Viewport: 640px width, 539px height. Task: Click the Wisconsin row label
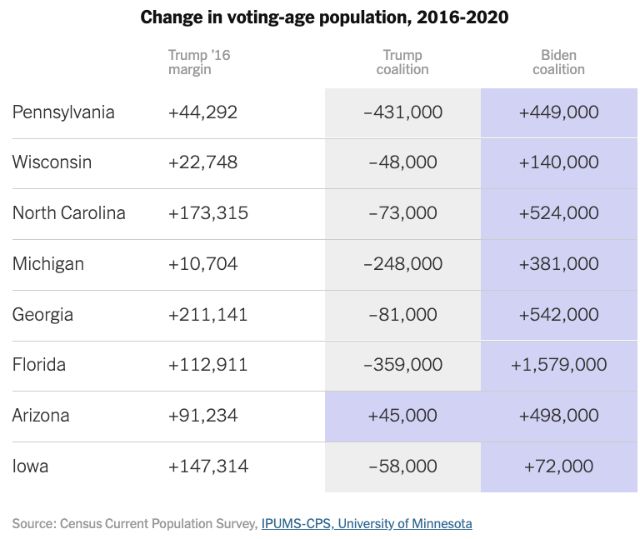(x=53, y=162)
